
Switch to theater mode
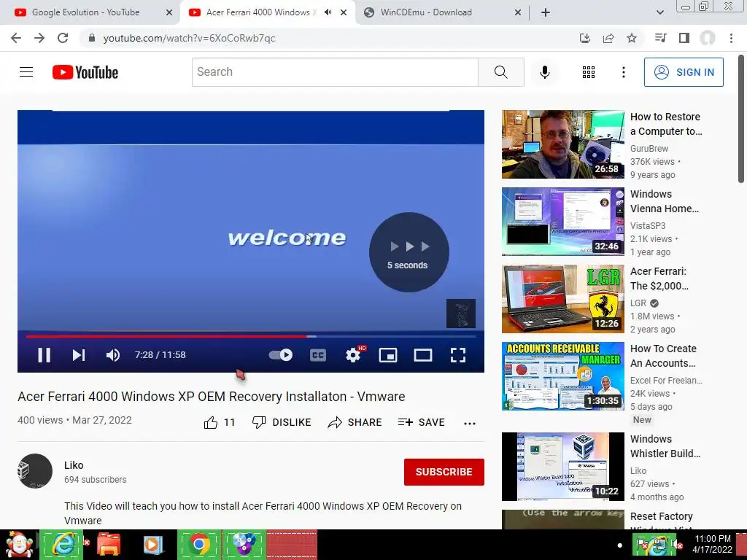[423, 355]
